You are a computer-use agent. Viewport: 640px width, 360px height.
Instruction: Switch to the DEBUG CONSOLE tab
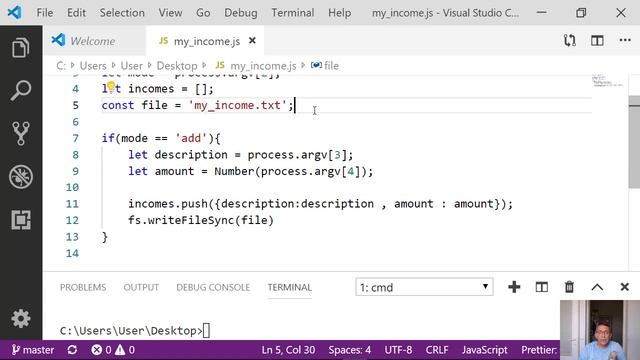(x=213, y=287)
